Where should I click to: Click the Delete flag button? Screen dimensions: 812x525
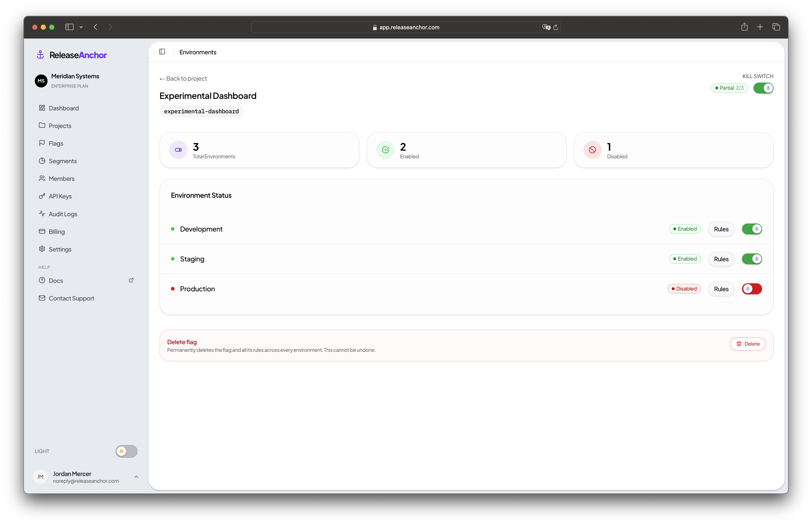pyautogui.click(x=747, y=344)
